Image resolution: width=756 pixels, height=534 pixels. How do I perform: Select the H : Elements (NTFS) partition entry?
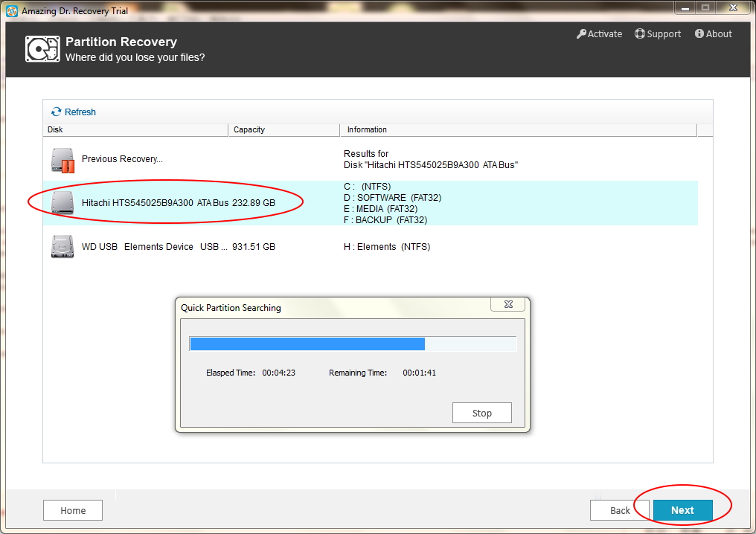tap(386, 247)
